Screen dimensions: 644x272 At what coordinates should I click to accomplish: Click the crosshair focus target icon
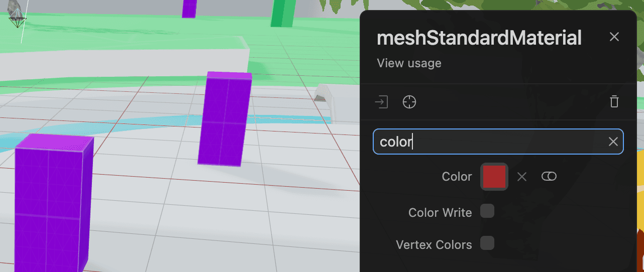[409, 102]
